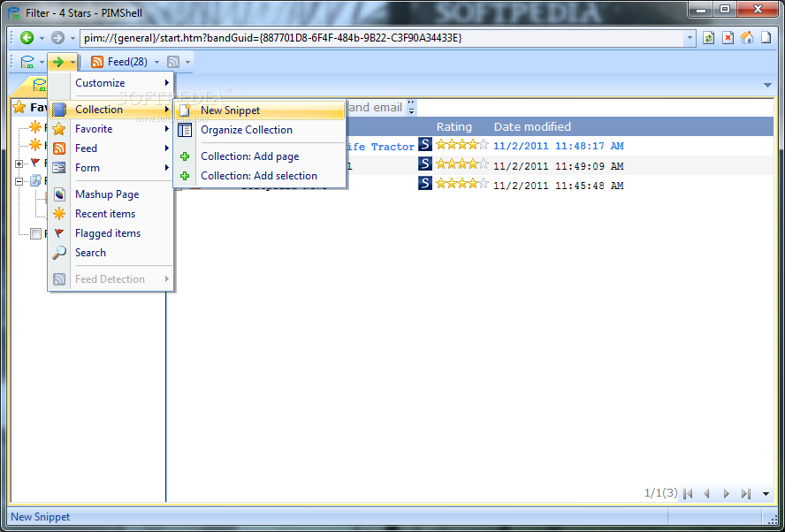Click the Organize Collection icon

(x=185, y=130)
